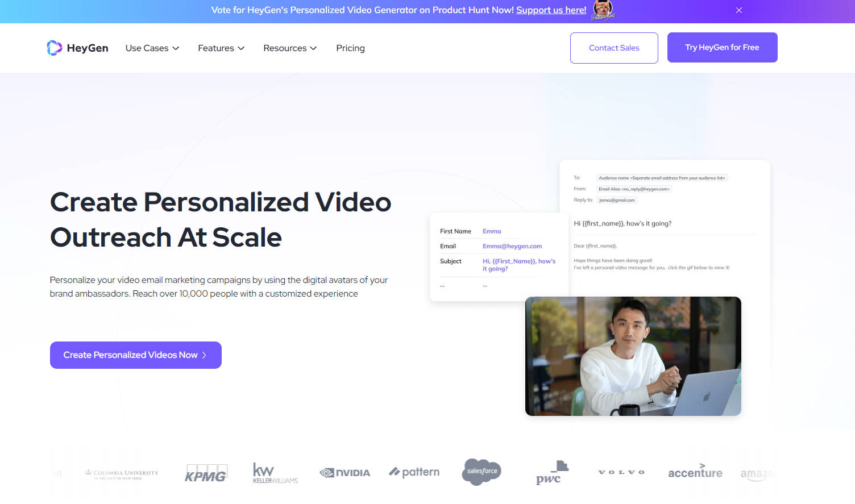Screen dimensions: 855x504
Task: Select the Salesforce cloud logo
Action: pyautogui.click(x=481, y=472)
